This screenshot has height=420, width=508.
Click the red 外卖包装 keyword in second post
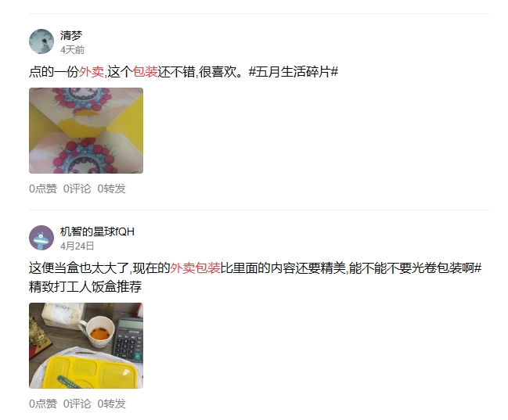pos(196,268)
